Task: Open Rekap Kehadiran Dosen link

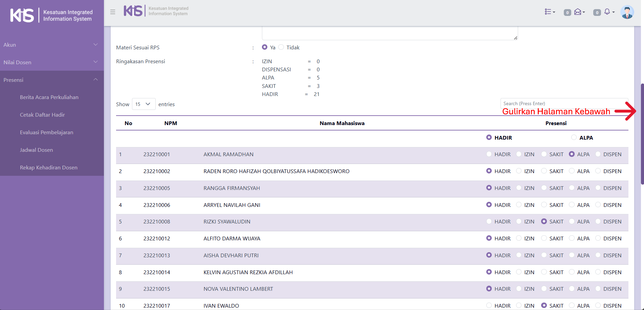Action: (48, 168)
